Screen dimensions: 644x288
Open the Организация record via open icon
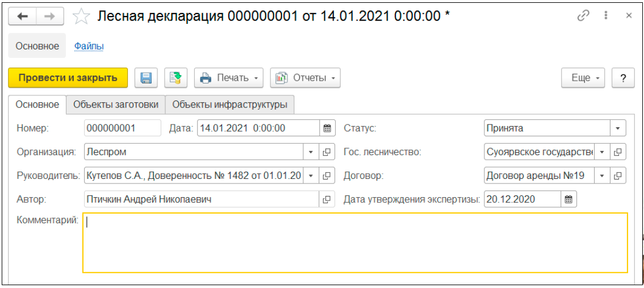327,152
